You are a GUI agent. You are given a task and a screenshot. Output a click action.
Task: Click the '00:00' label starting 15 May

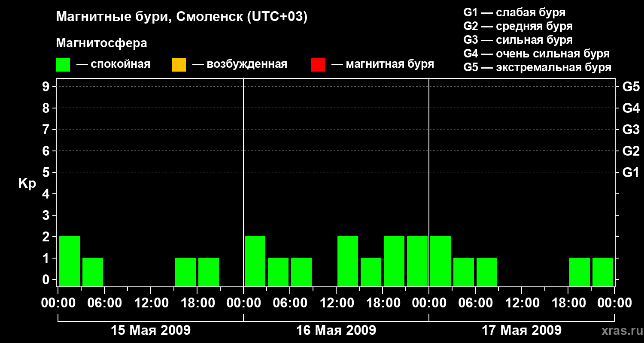[x=58, y=303]
